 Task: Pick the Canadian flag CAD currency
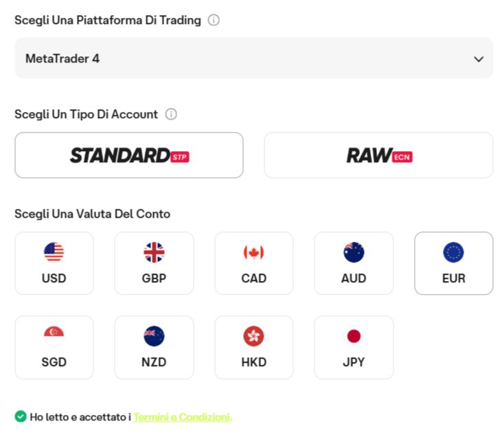pos(253,263)
